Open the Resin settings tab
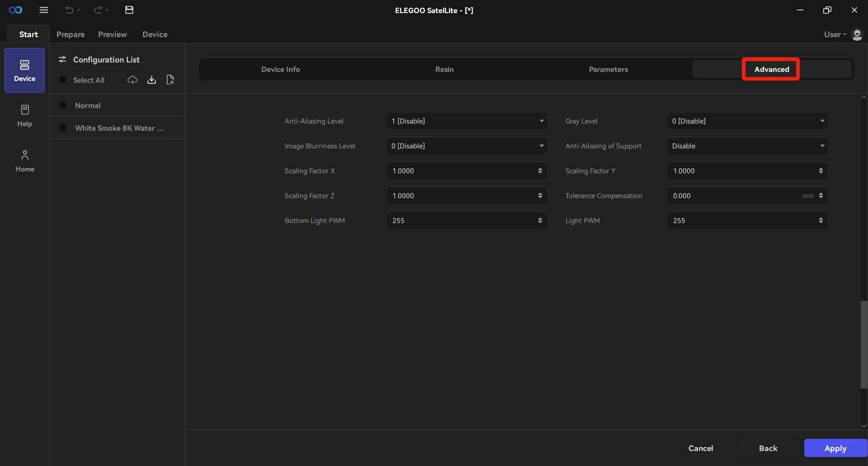This screenshot has height=466, width=868. 444,69
